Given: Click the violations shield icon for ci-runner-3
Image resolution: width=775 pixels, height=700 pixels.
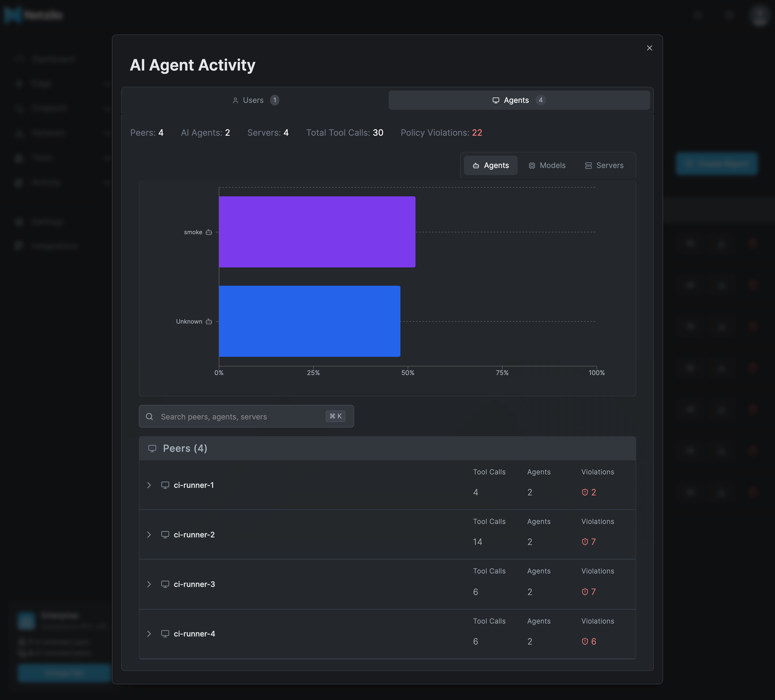Looking at the screenshot, I should tap(585, 592).
